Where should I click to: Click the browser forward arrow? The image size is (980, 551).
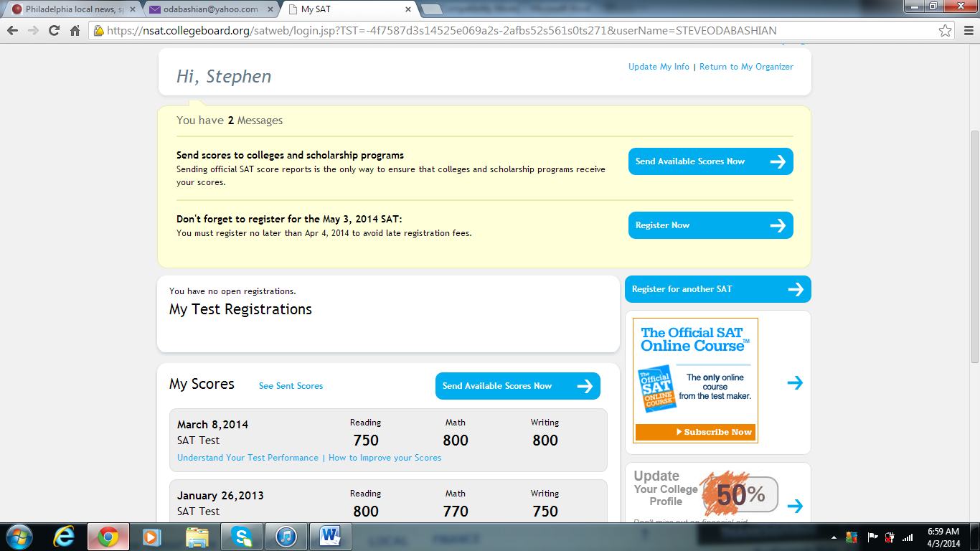(33, 31)
